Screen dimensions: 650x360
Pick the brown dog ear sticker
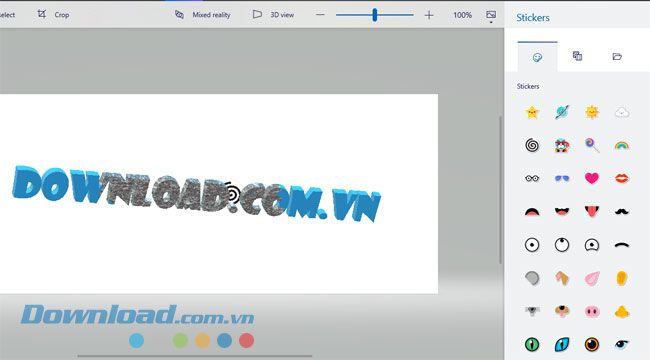pos(562,278)
